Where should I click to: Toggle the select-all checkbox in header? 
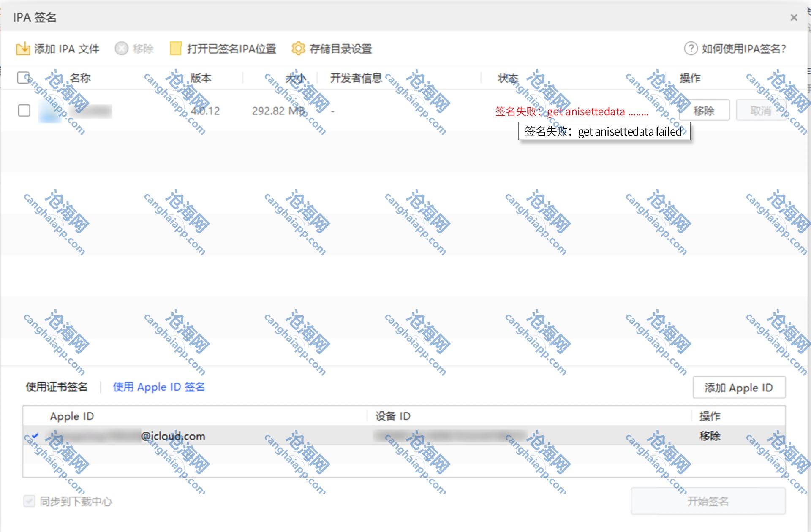pos(24,78)
